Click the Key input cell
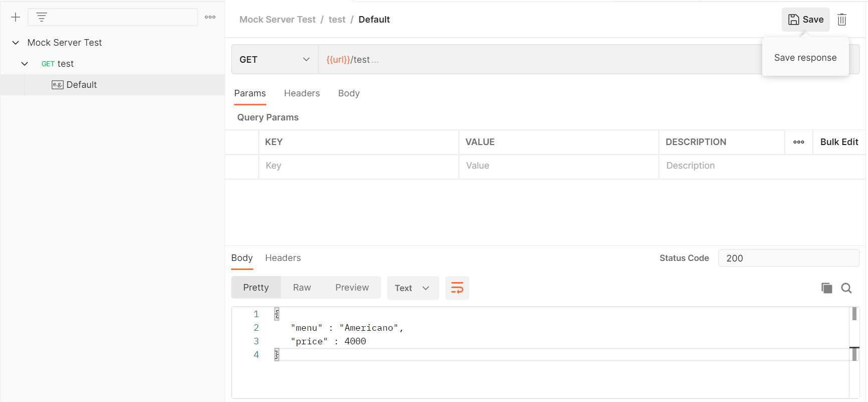The height and width of the screenshot is (402, 868). [x=359, y=166]
